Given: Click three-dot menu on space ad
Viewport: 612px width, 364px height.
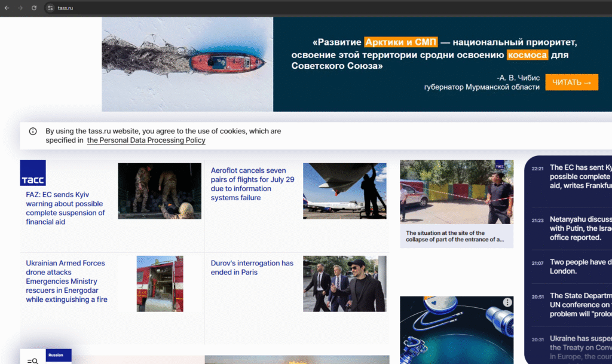Looking at the screenshot, I should point(507,302).
